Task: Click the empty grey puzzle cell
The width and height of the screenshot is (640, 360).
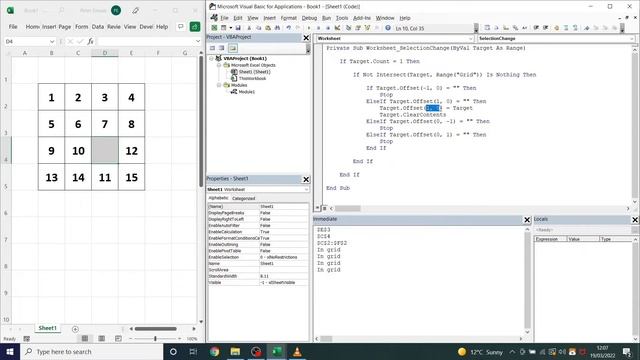Action: click(x=105, y=151)
